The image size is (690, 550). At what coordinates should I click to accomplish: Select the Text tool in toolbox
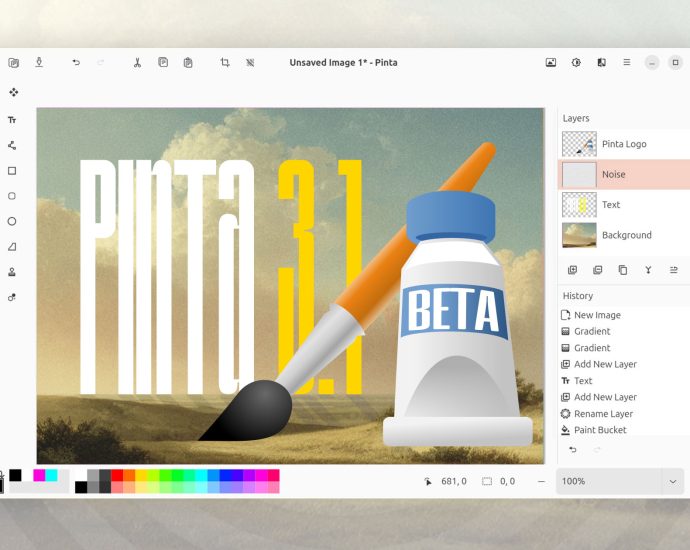point(13,120)
